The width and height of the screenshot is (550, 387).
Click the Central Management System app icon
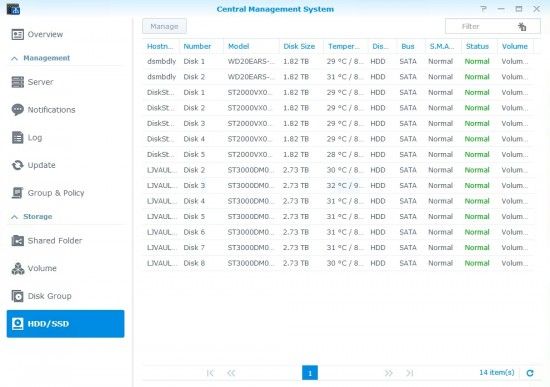(x=13, y=9)
